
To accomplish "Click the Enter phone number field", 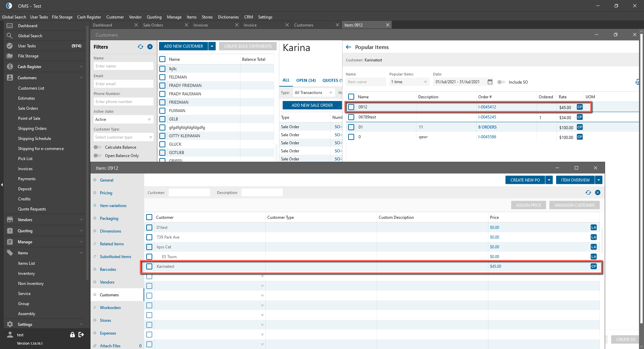I will 123,102.
